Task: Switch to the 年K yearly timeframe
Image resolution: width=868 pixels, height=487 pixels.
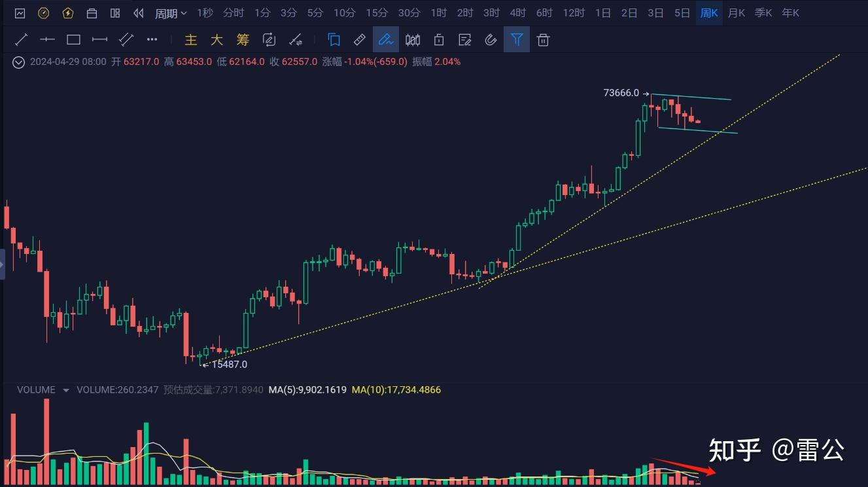Action: pyautogui.click(x=791, y=13)
